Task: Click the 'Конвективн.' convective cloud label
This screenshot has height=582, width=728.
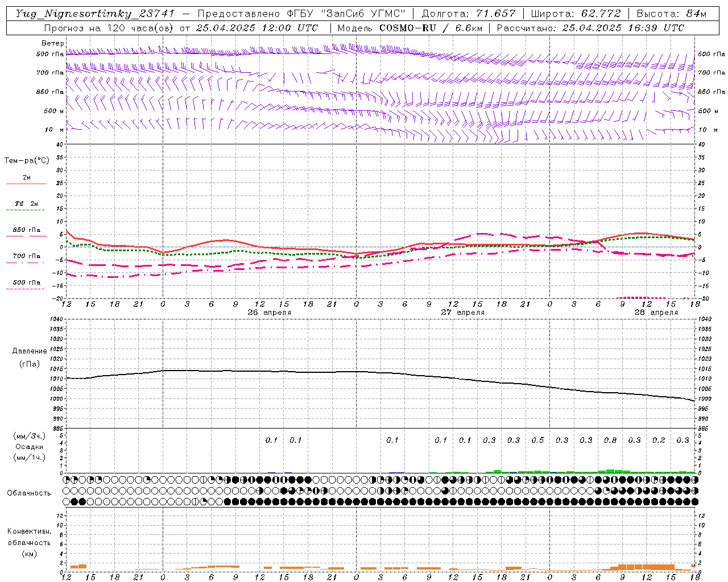Action: [x=30, y=531]
